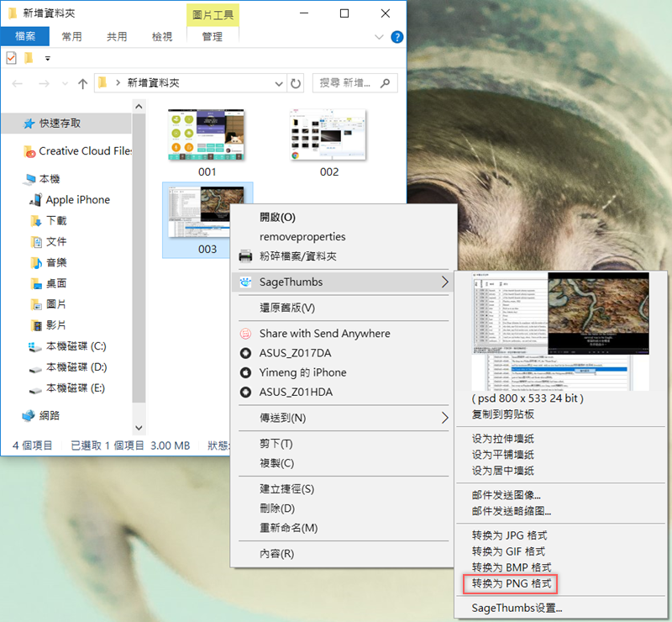
Task: Open the address bar history dropdown
Action: click(x=280, y=83)
